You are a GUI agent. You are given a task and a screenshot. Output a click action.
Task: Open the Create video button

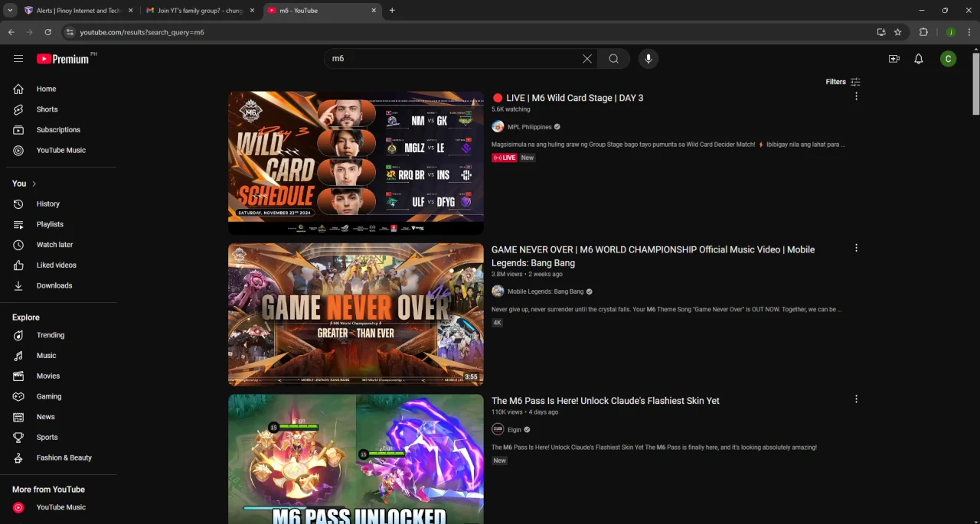[893, 59]
